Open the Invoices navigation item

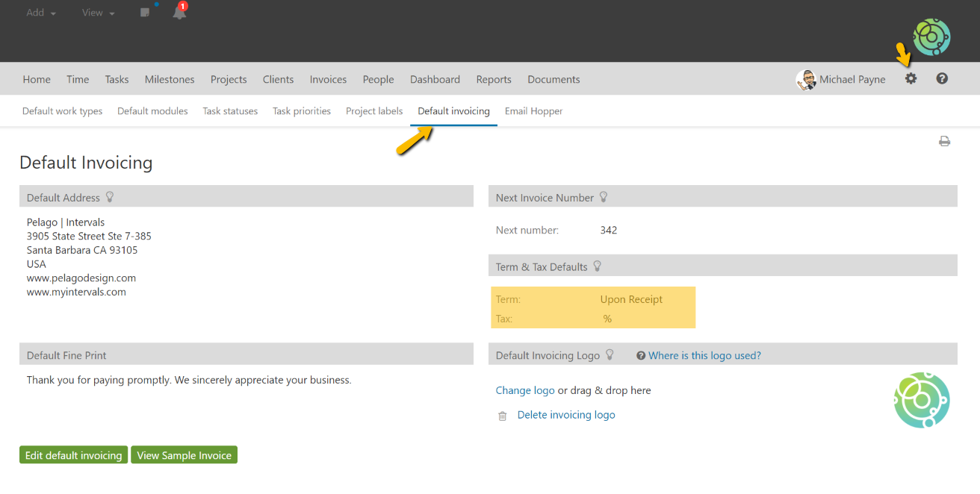(328, 79)
